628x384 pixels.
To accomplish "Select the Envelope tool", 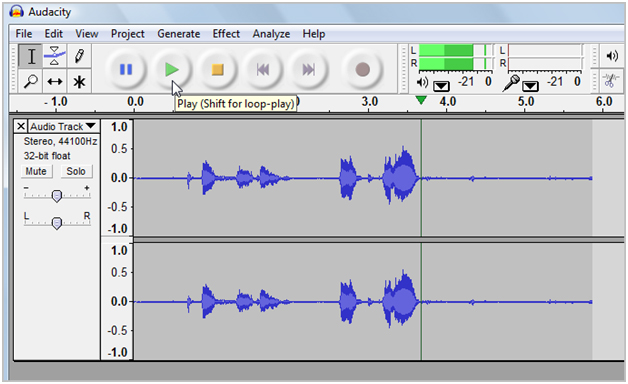I will click(x=55, y=56).
